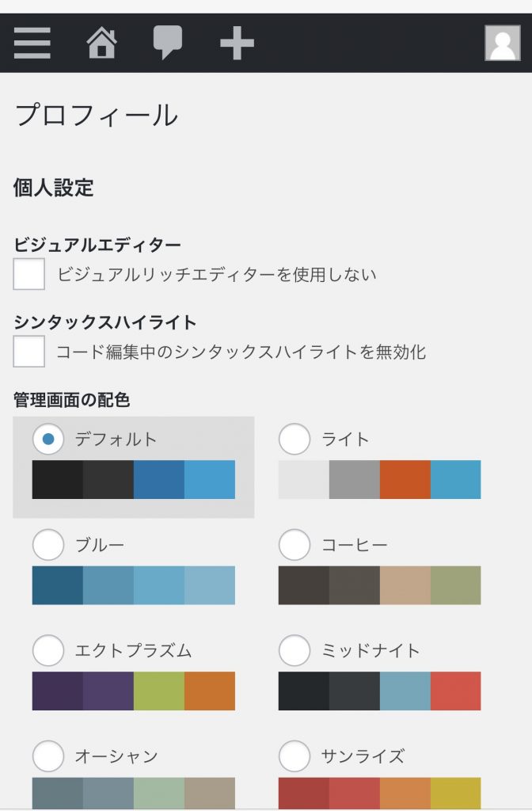Click the plus icon to add new content
This screenshot has height=811, width=532.
[237, 43]
